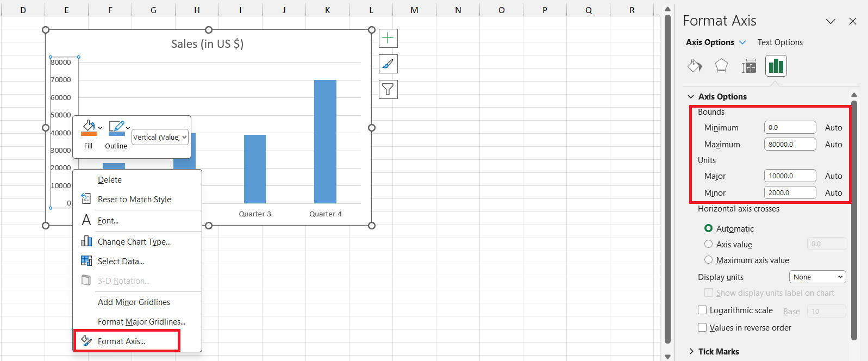Open the Fill color dropdown arrow

click(101, 128)
